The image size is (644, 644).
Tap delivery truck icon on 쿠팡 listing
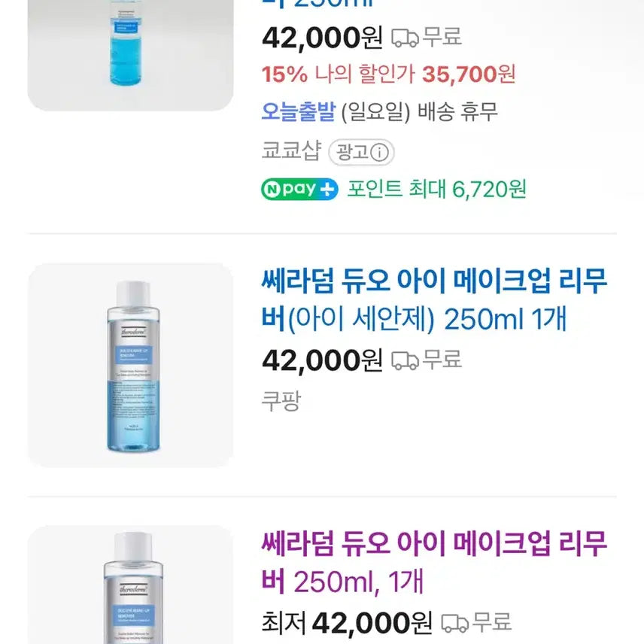pyautogui.click(x=405, y=361)
